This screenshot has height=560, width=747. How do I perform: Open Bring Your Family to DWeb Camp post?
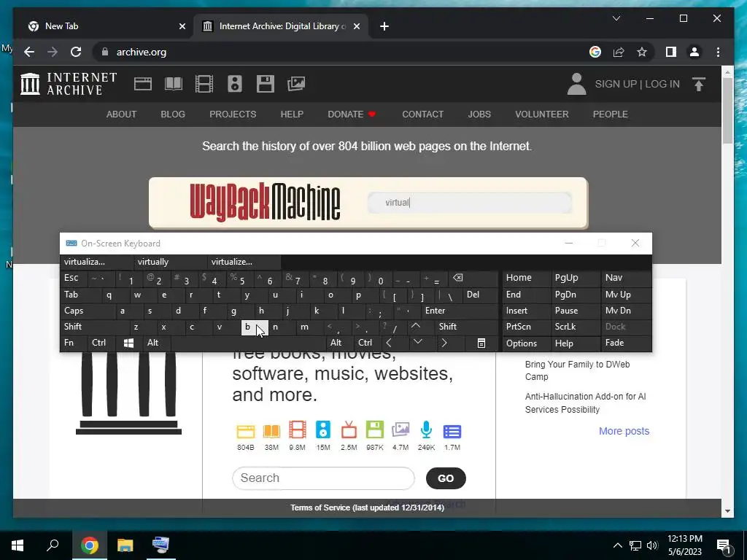point(578,370)
